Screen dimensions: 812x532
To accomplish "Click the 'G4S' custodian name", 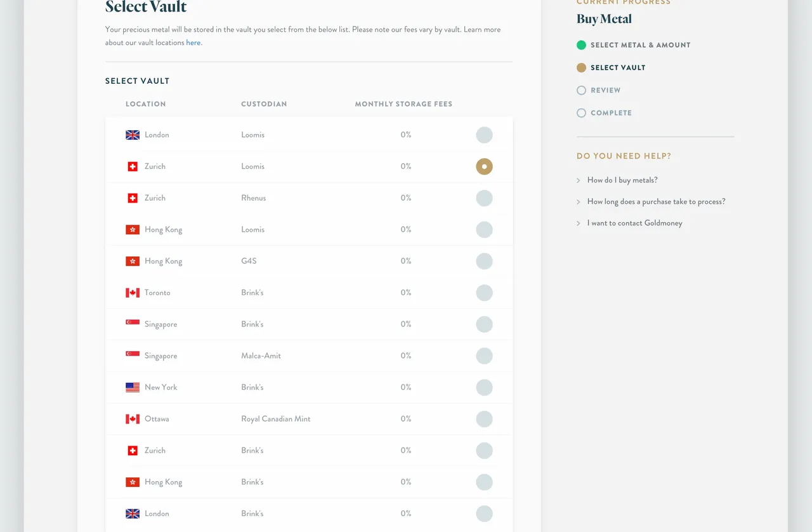I will pos(249,261).
